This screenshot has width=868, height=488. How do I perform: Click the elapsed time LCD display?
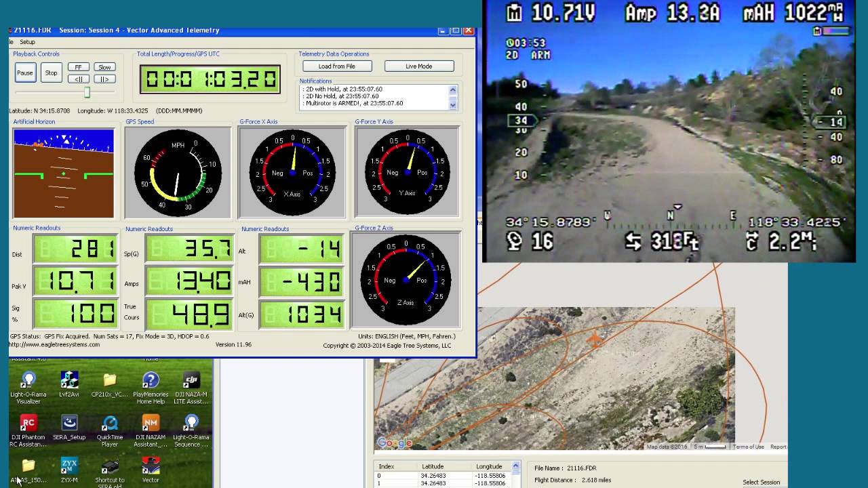[210, 79]
